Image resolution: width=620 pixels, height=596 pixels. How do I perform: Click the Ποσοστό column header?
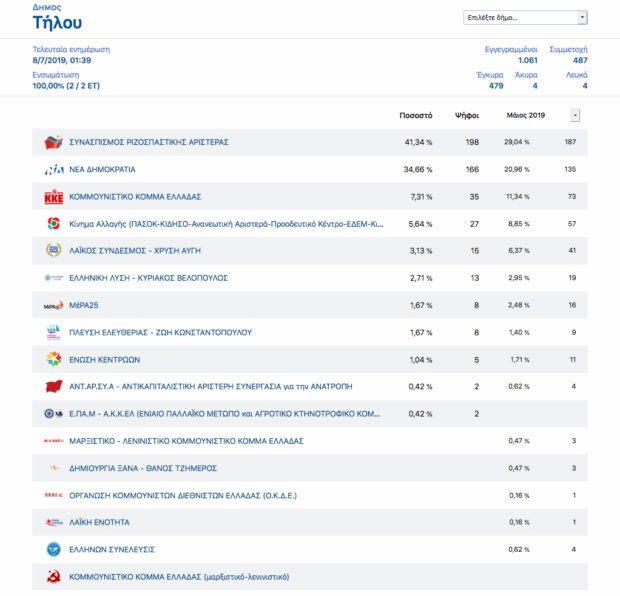[416, 115]
